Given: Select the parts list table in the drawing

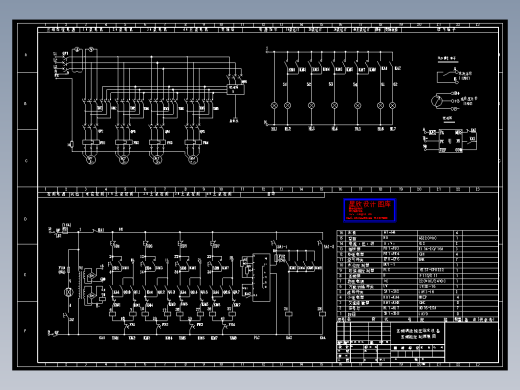Looking at the screenshot, I should coord(417,275).
